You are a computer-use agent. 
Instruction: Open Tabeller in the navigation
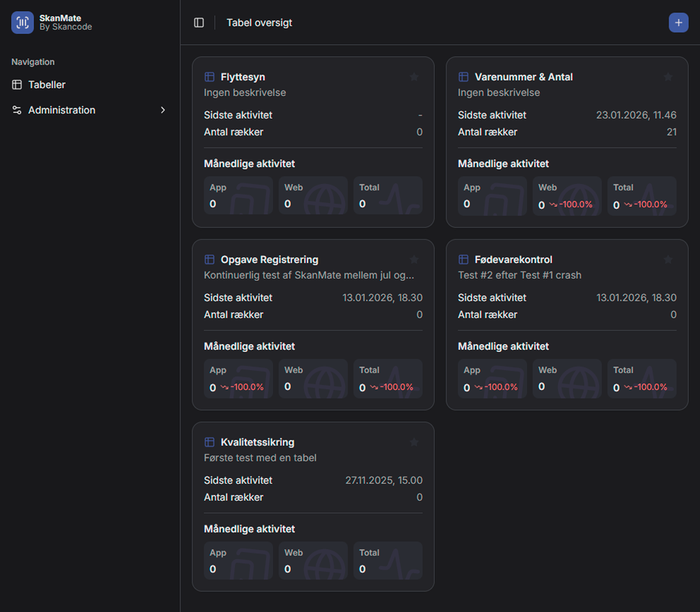47,85
